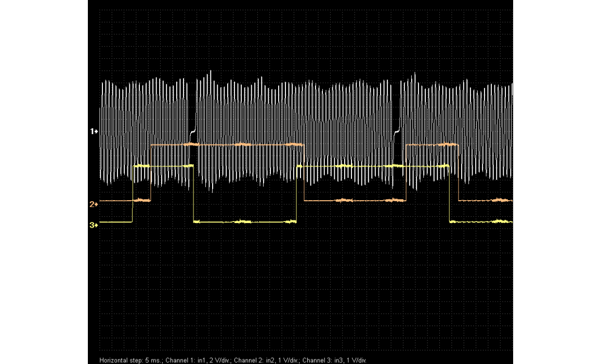Viewport: 601px width, 364px height.
Task: Click the tallest peak of the white waveform
Action: 211,72
